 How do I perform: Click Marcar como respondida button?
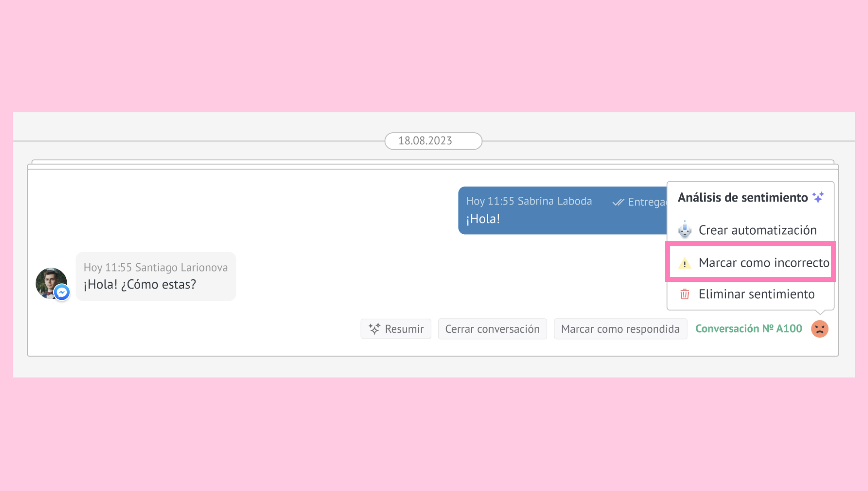point(620,329)
